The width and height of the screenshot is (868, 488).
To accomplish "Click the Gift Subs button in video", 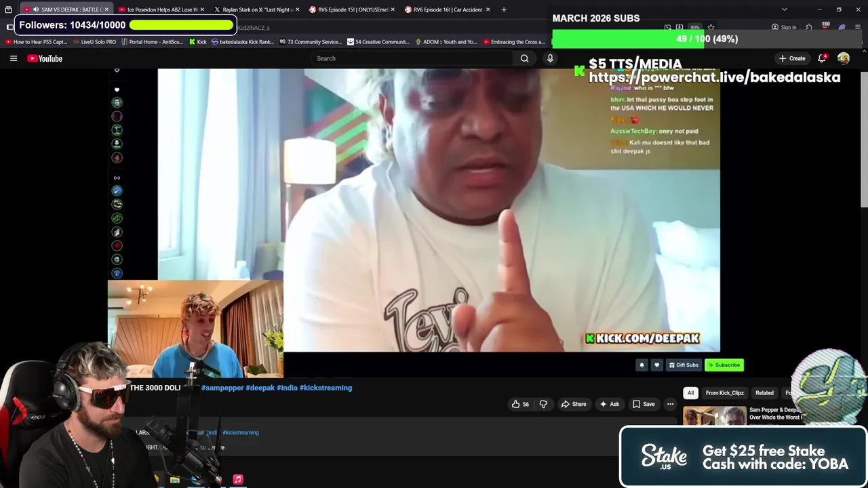I will (x=683, y=365).
